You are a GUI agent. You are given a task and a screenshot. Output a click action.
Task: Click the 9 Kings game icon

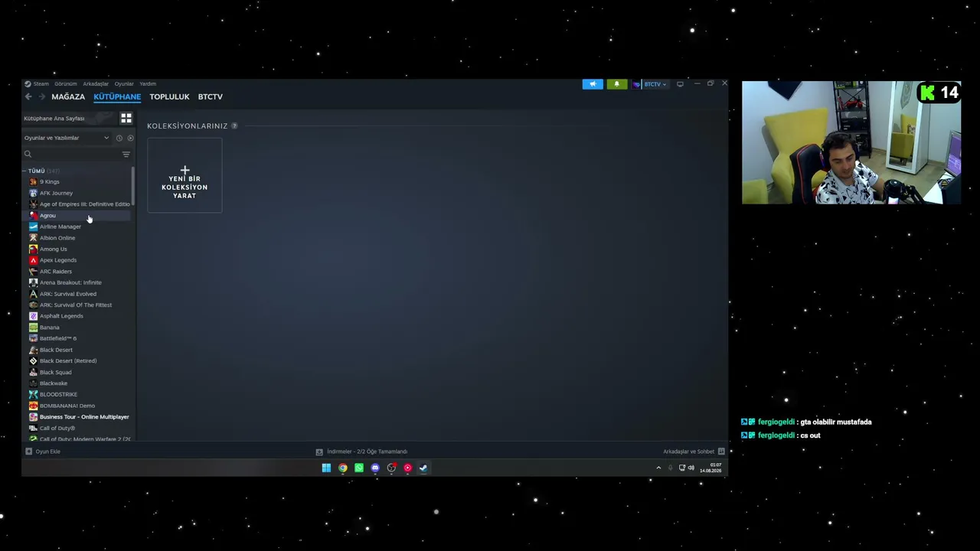[33, 181]
